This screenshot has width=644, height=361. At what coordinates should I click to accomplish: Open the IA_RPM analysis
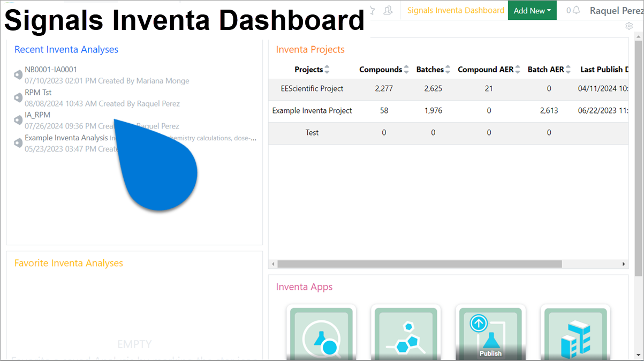coord(37,115)
